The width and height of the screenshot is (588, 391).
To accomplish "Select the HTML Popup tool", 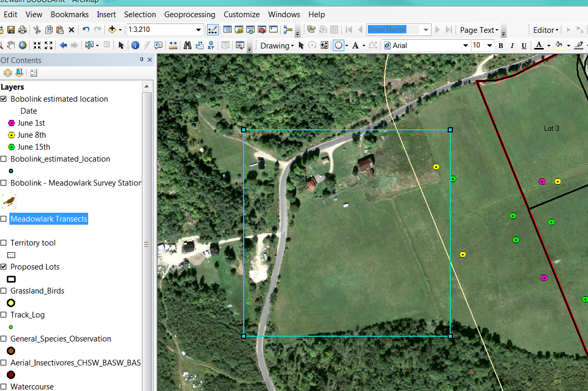I will click(158, 45).
